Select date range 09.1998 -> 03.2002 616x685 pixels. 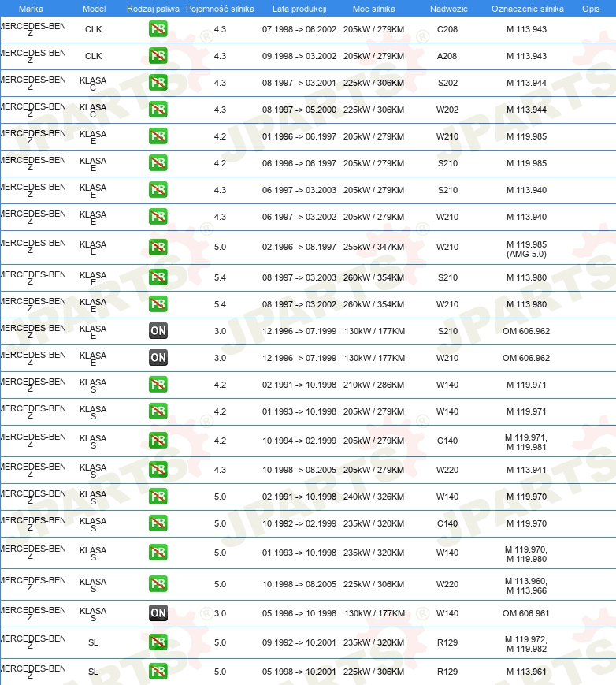point(299,56)
